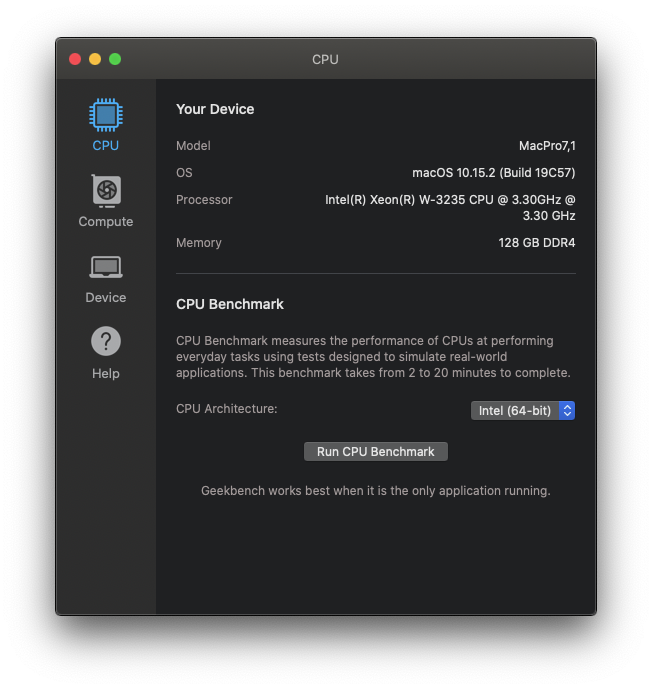This screenshot has height=689, width=652.
Task: Expand the CPU Architecture dropdown
Action: (522, 410)
